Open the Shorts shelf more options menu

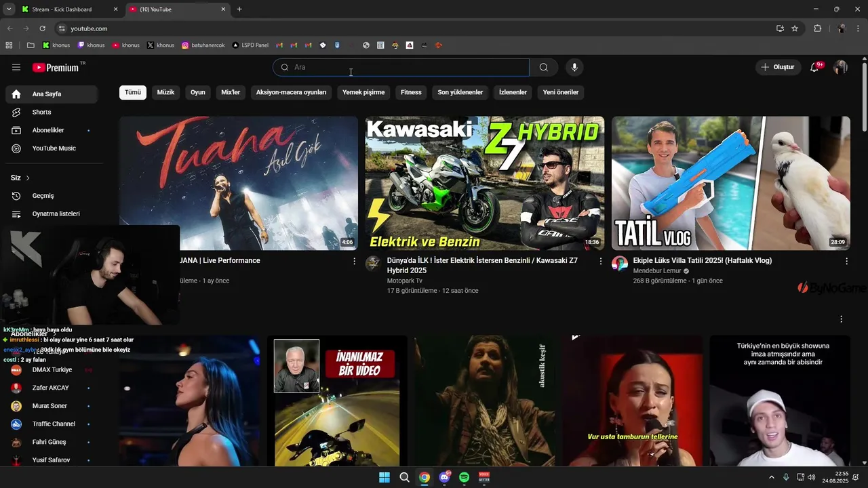(x=842, y=319)
